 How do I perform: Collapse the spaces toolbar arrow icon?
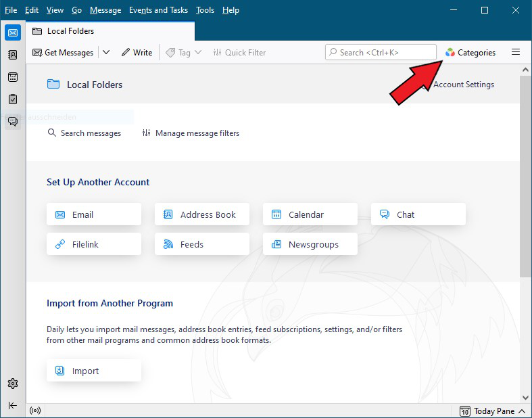coord(13,405)
